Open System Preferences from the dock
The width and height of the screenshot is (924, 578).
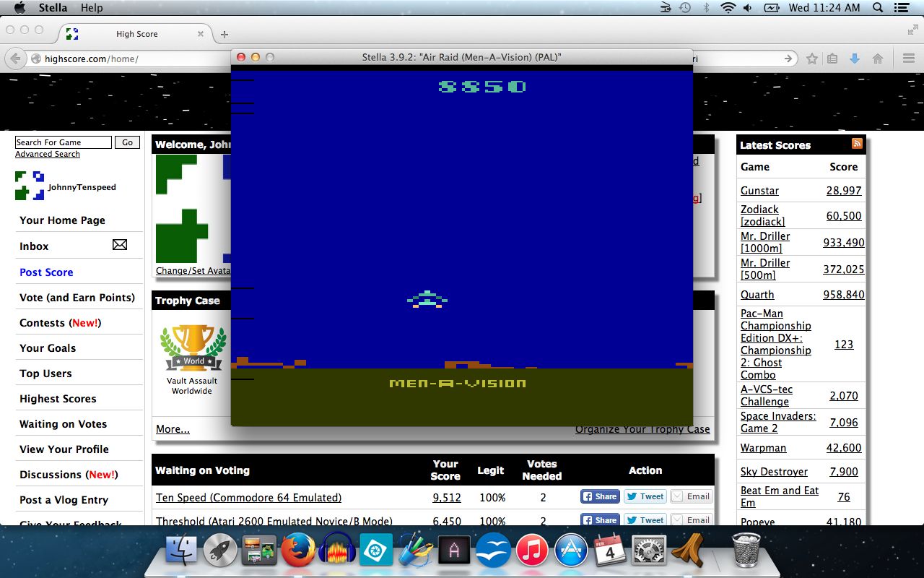649,552
